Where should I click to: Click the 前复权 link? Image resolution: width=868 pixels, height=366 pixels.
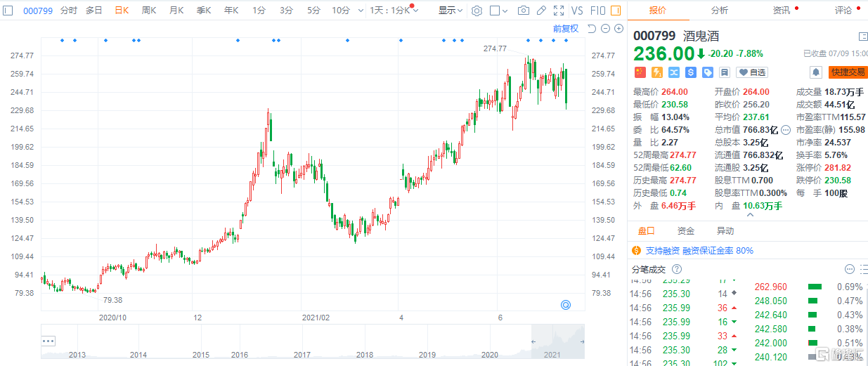565,29
